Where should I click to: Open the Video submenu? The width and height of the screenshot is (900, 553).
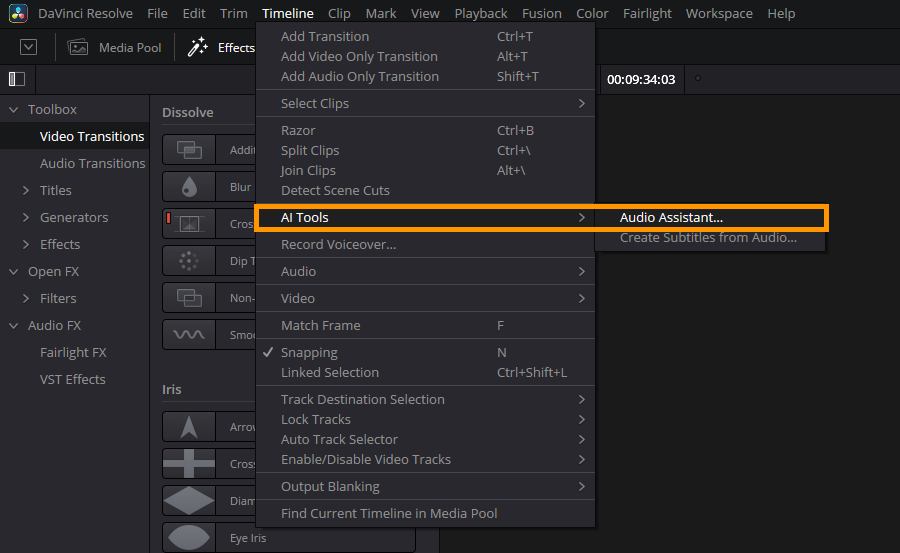click(425, 299)
